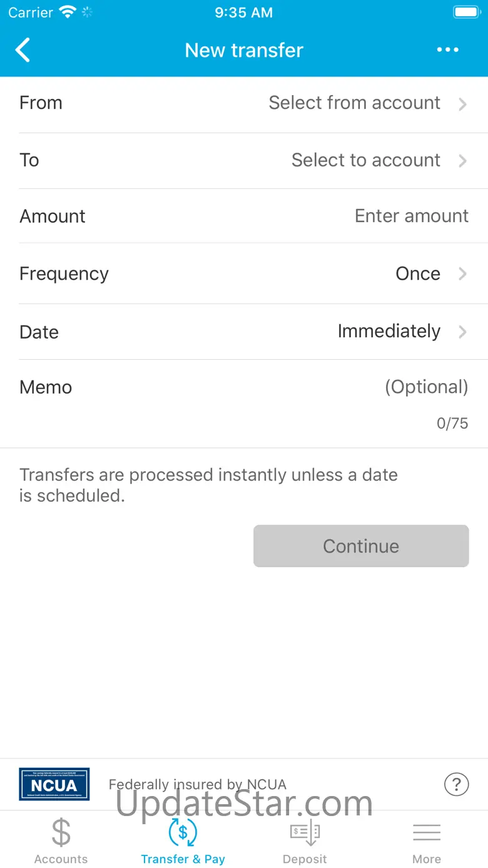
Task: Expand the To account chevron
Action: tap(462, 161)
